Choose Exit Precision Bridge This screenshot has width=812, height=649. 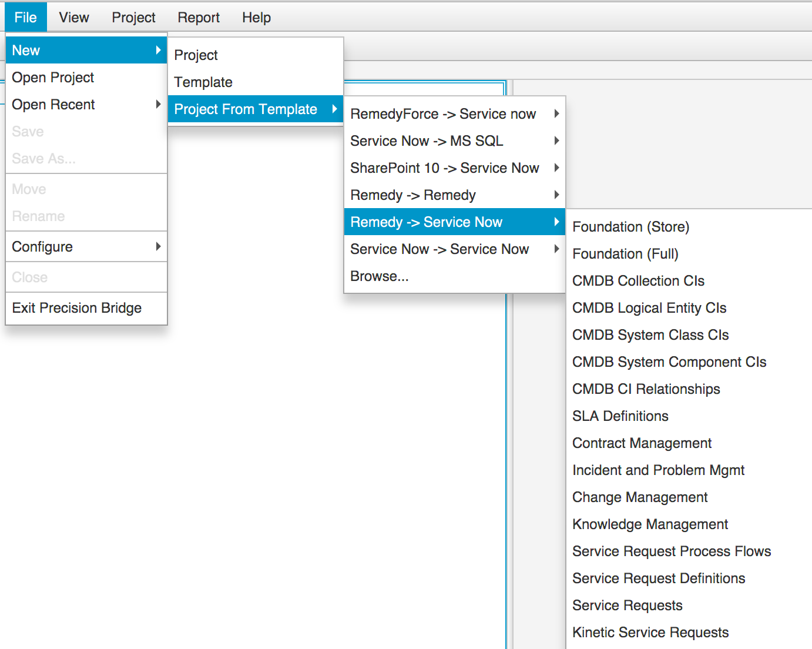(86, 307)
